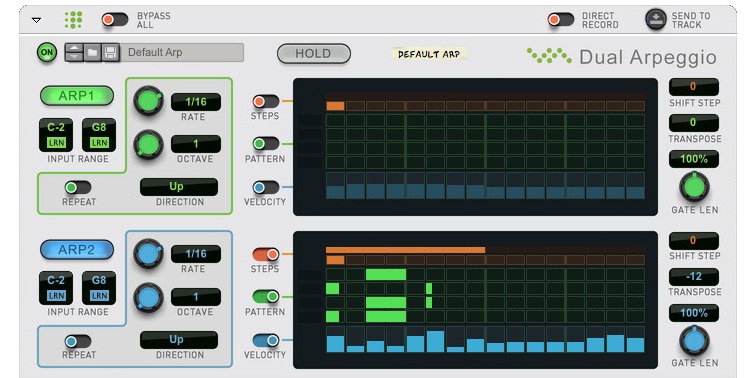This screenshot has width=756, height=378.
Task: Click ARP1 Shift Step value display
Action: click(x=693, y=87)
